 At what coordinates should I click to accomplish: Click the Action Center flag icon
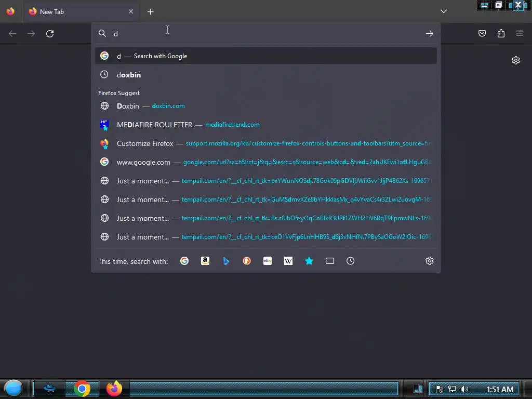[x=440, y=389]
